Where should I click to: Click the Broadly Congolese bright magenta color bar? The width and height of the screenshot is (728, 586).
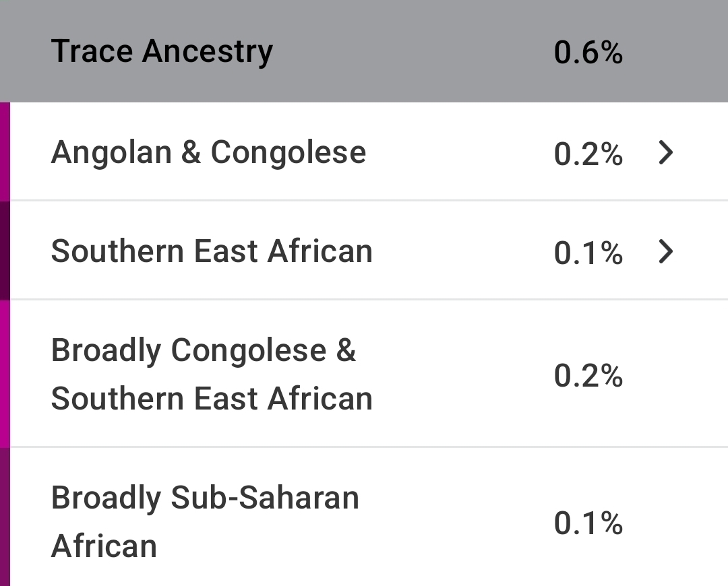point(5,374)
